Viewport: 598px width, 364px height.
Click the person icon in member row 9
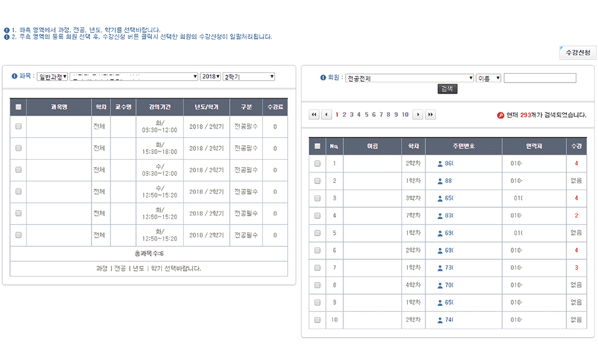click(x=440, y=303)
